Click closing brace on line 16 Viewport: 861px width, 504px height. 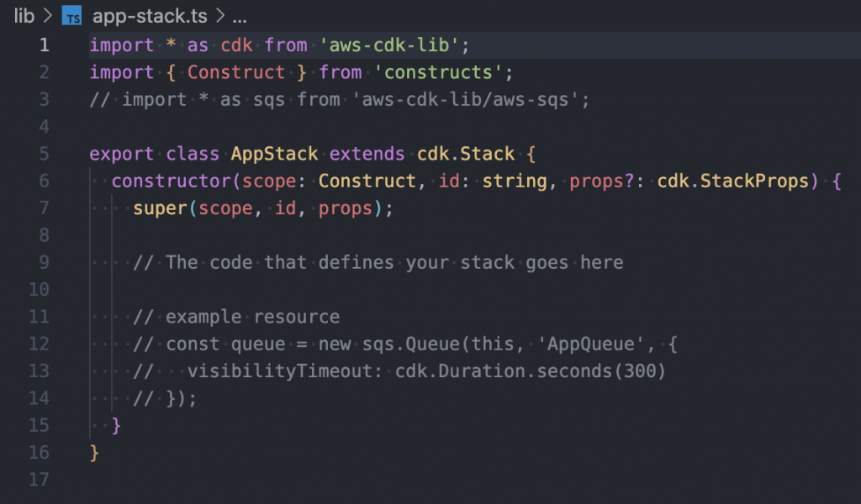point(94,453)
